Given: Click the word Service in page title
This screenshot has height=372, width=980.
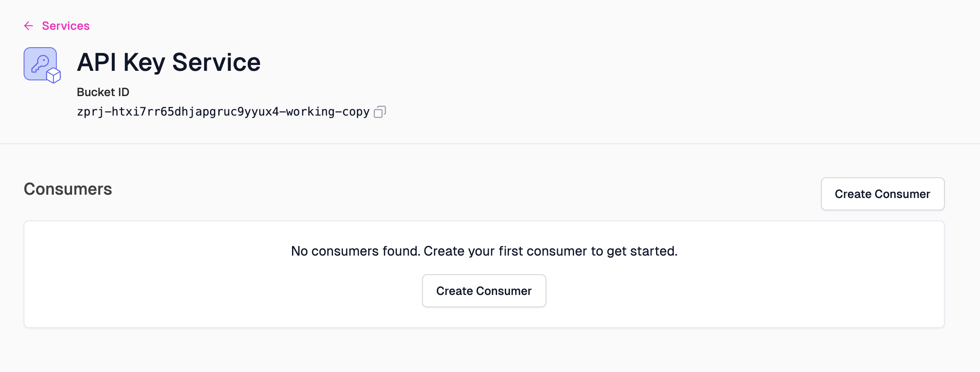Looking at the screenshot, I should (x=216, y=63).
